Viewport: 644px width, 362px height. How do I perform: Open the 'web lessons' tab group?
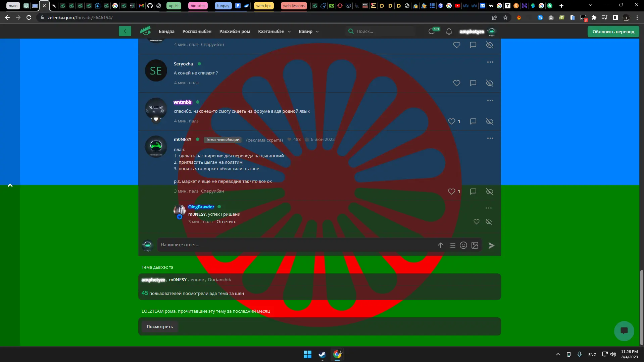point(294,6)
